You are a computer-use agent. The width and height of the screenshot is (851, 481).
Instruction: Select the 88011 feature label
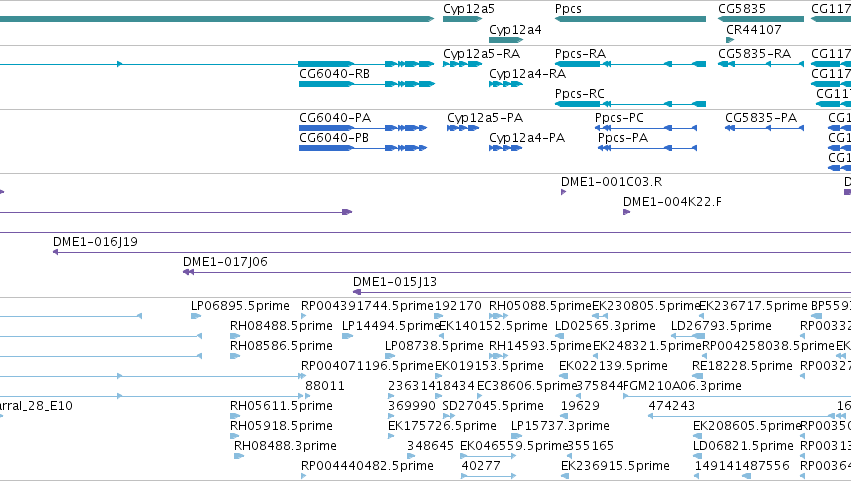[325, 386]
